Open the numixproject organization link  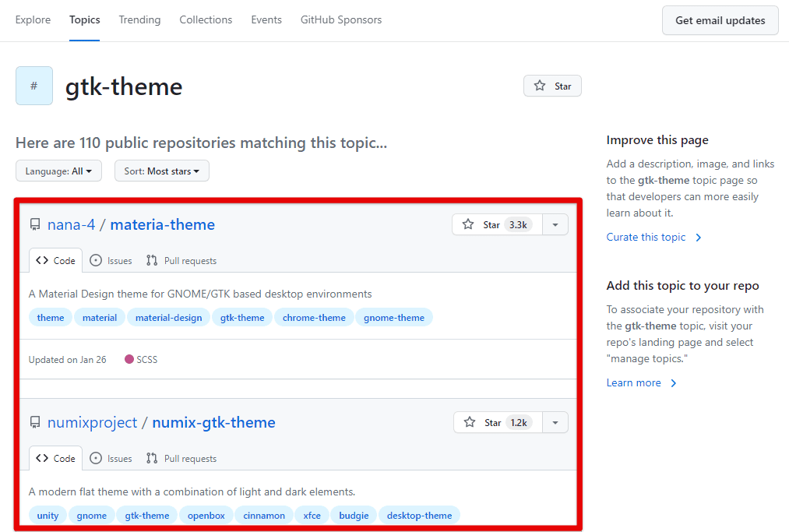click(92, 422)
